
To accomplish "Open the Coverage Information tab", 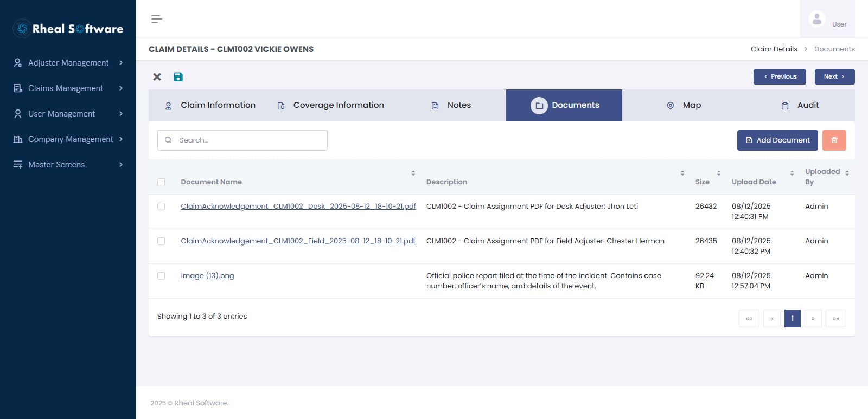I will tap(330, 106).
